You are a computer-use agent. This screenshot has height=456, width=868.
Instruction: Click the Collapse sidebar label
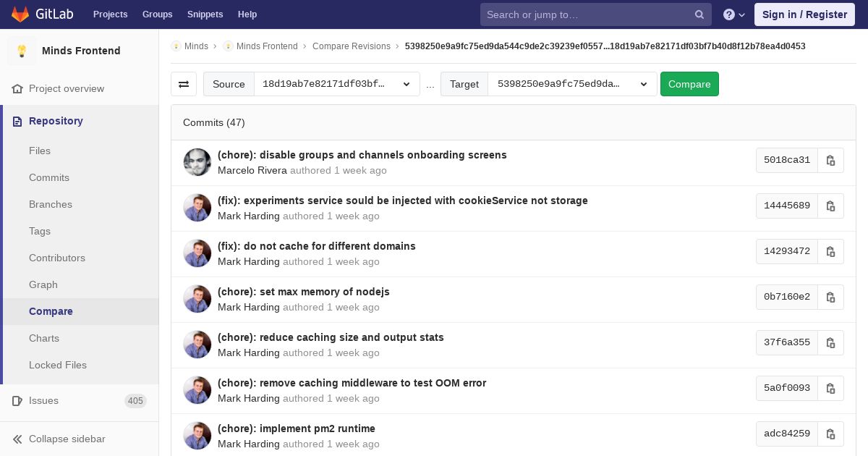click(67, 439)
